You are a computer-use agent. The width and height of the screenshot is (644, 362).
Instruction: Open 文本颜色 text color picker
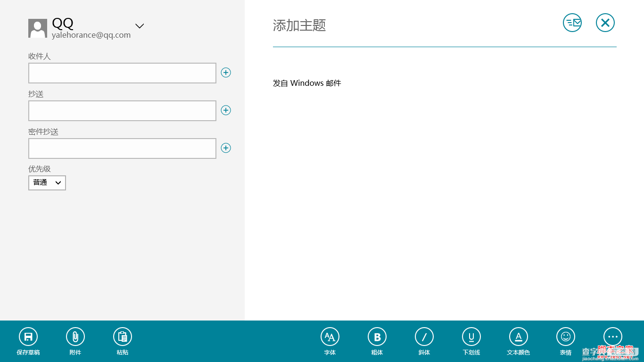[x=519, y=337]
